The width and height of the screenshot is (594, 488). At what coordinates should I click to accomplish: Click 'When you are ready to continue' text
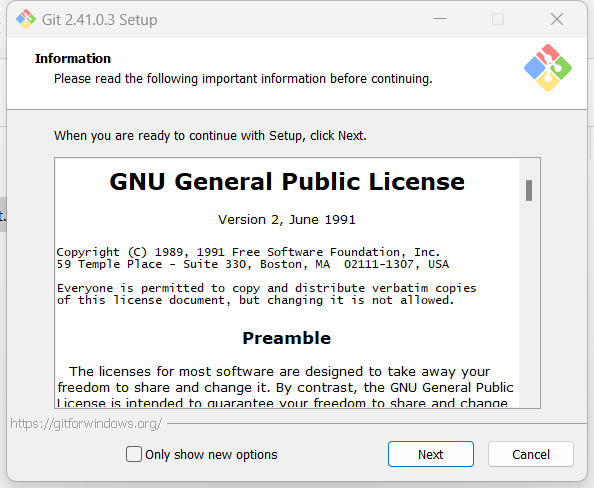[210, 136]
